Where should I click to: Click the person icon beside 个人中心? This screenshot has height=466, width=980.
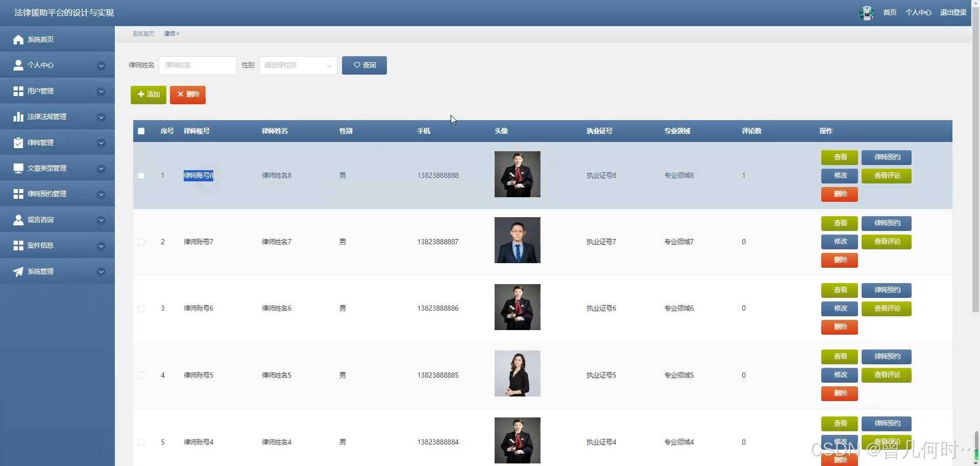pos(18,65)
